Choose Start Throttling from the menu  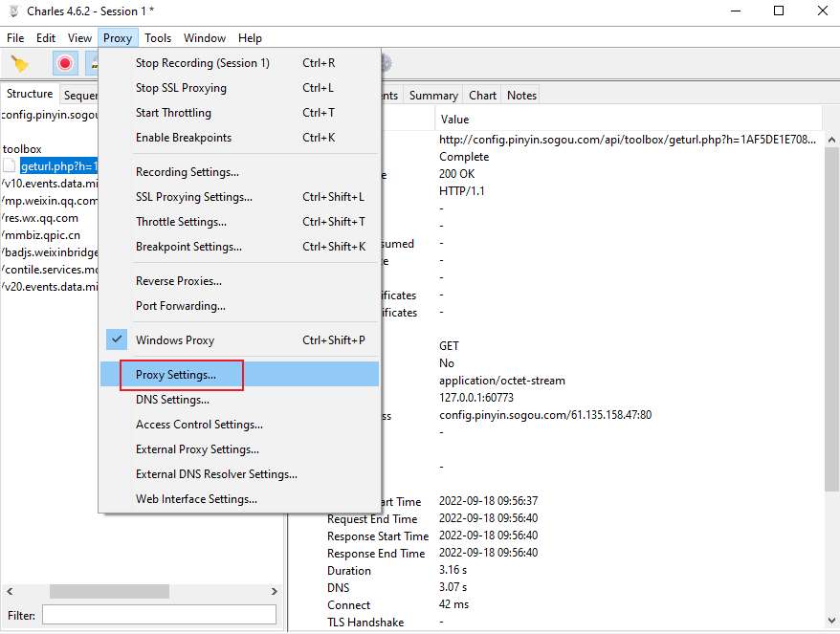pyautogui.click(x=239, y=113)
